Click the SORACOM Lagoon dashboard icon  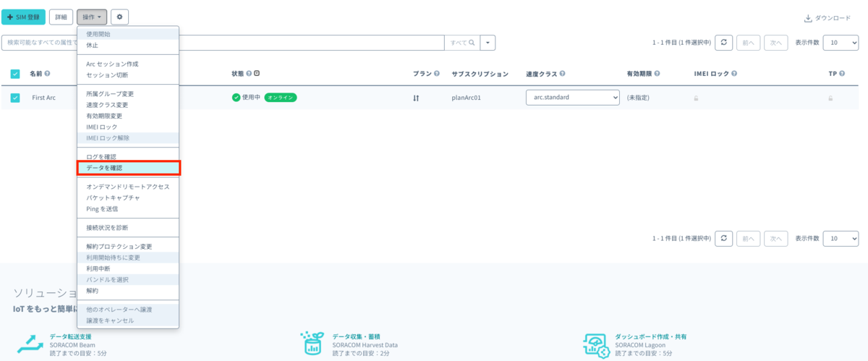pos(596,344)
